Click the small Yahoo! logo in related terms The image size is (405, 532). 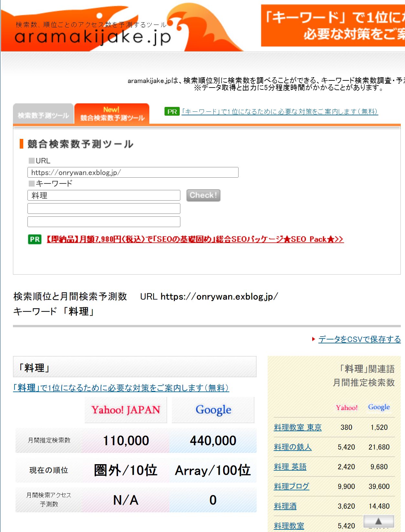pyautogui.click(x=346, y=408)
